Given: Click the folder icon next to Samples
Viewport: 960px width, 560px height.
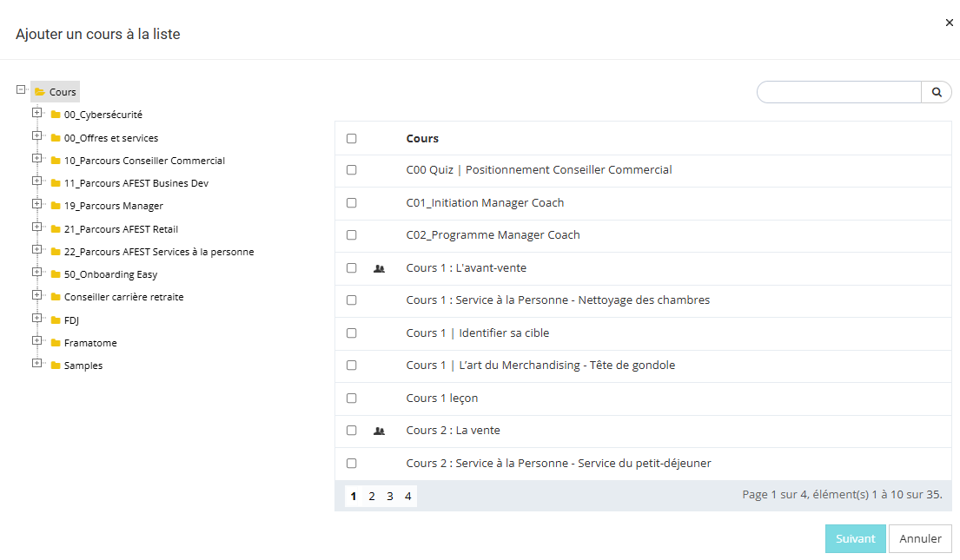Looking at the screenshot, I should 56,366.
